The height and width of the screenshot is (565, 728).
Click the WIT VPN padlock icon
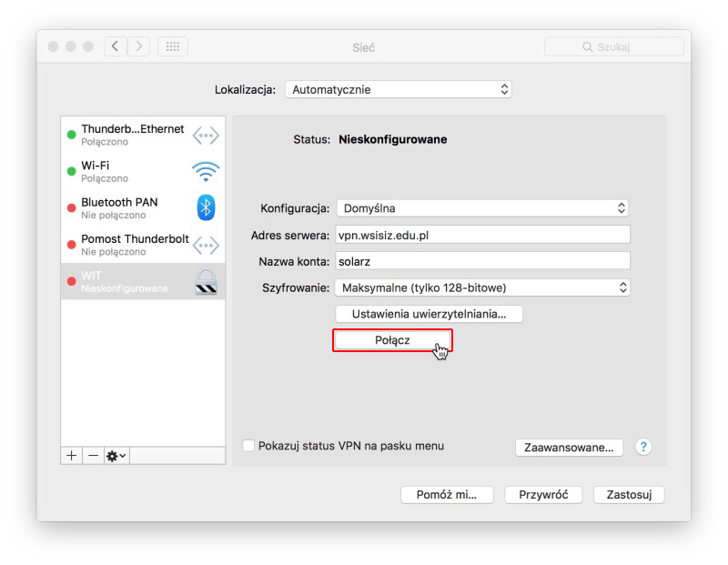[206, 281]
